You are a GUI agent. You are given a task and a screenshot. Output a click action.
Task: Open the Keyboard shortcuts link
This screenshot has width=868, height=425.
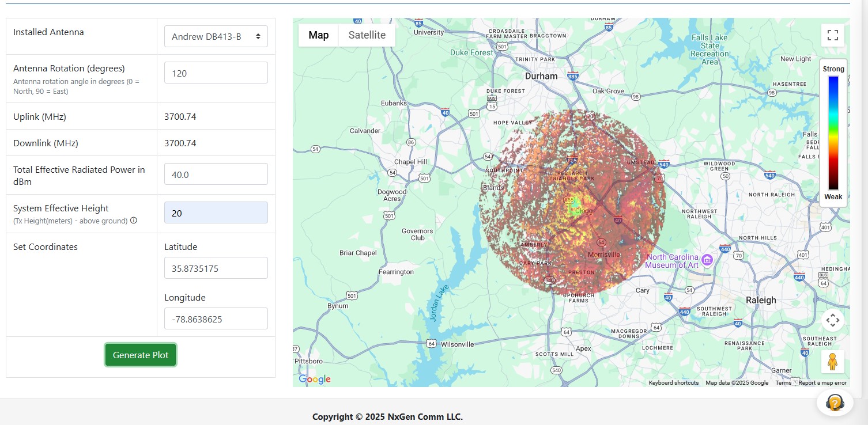coord(674,383)
